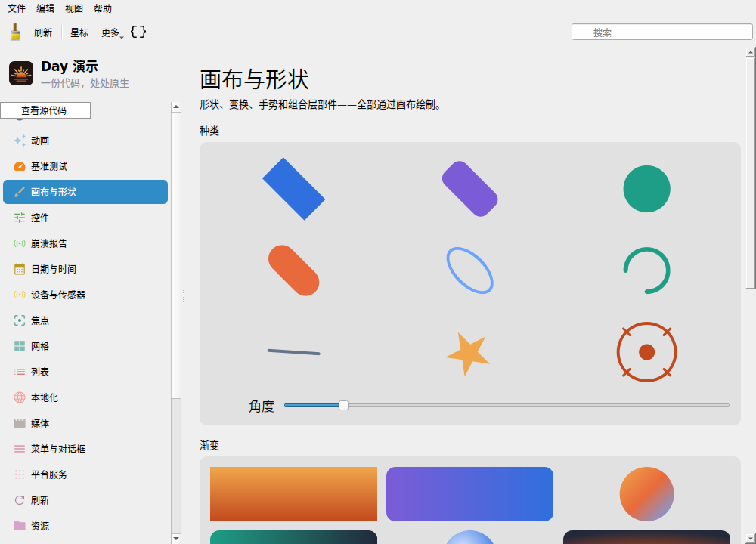The height and width of the screenshot is (544, 756).
Task: Open the 文件 menu
Action: coord(17,8)
